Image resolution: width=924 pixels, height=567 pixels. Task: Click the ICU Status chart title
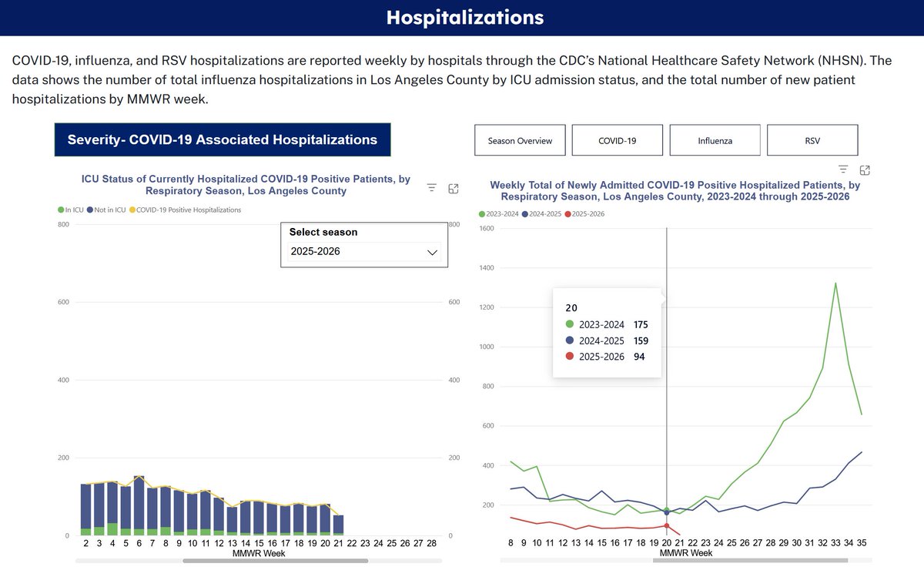(246, 184)
